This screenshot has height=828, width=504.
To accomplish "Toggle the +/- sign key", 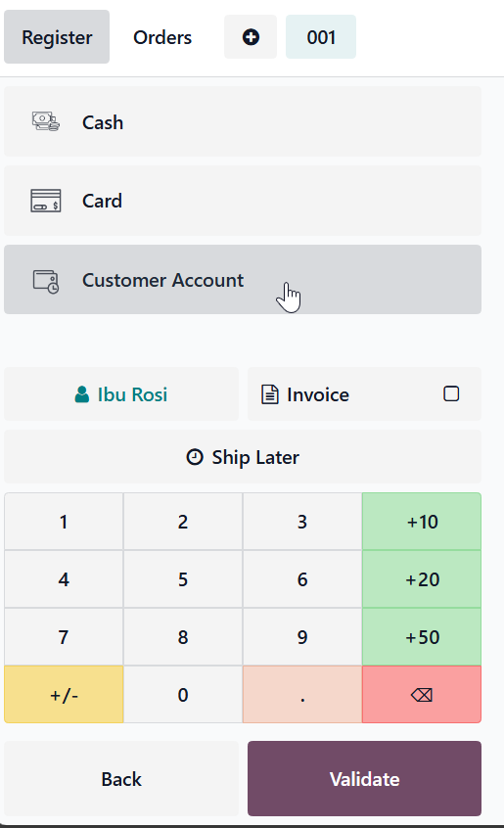I will [64, 694].
